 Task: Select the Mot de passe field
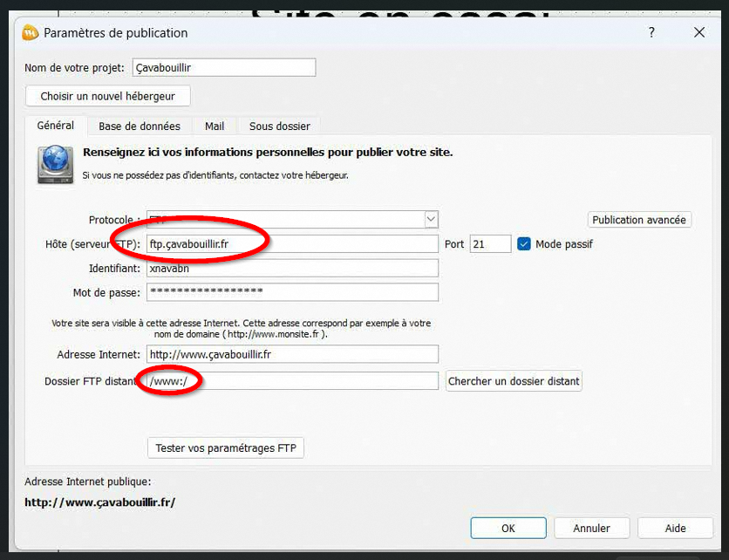(292, 292)
